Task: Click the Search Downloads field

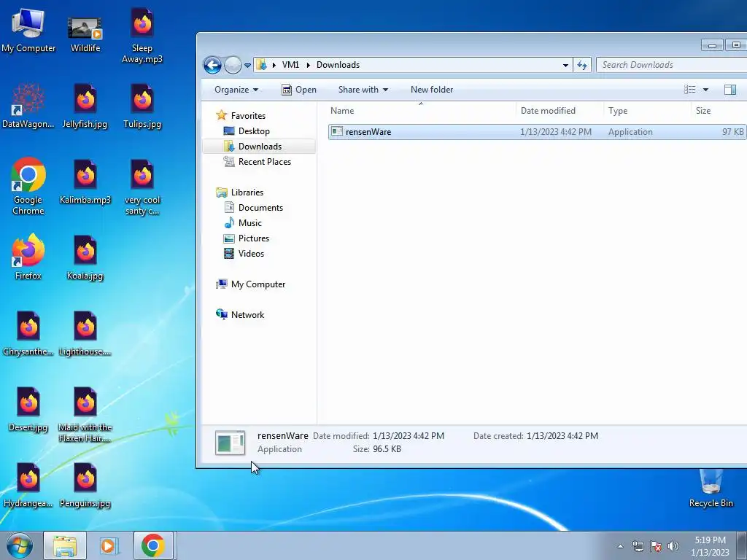Action: (x=672, y=65)
